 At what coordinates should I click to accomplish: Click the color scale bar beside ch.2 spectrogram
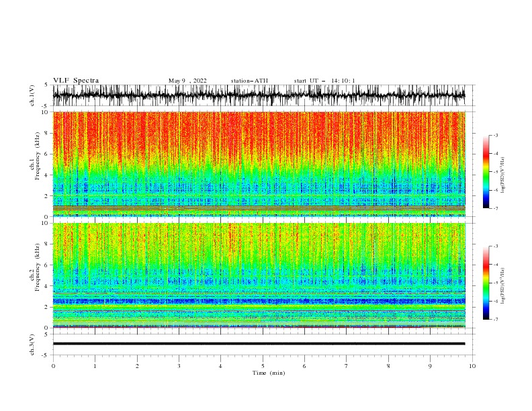[x=486, y=283]
